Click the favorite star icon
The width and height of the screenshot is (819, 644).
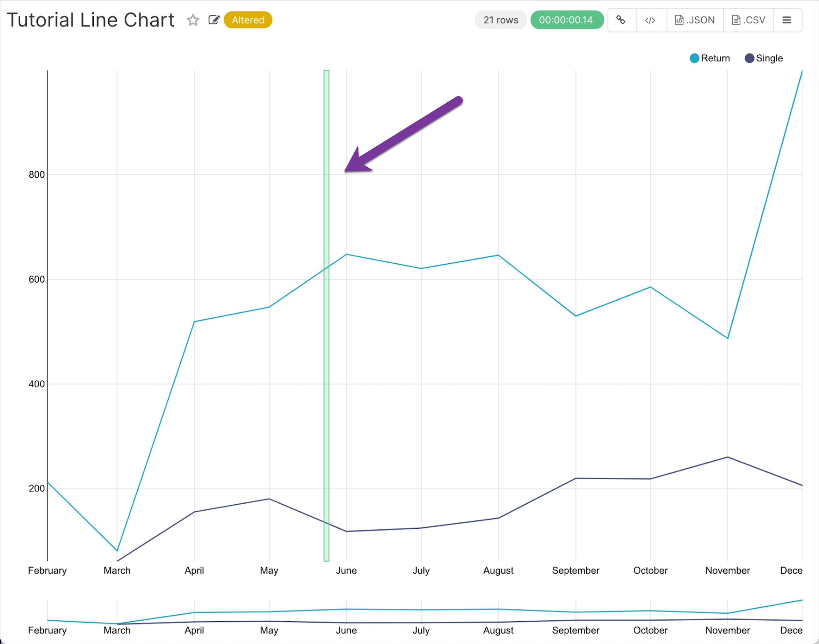(x=193, y=20)
